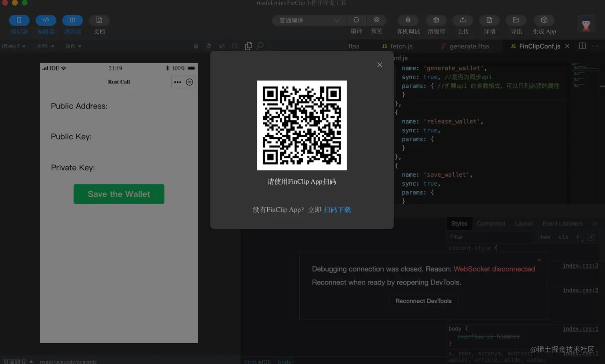Viewport: 605px width, 364px height.
Task: Open the index.css:1 source link beside body
Action: [580, 329]
